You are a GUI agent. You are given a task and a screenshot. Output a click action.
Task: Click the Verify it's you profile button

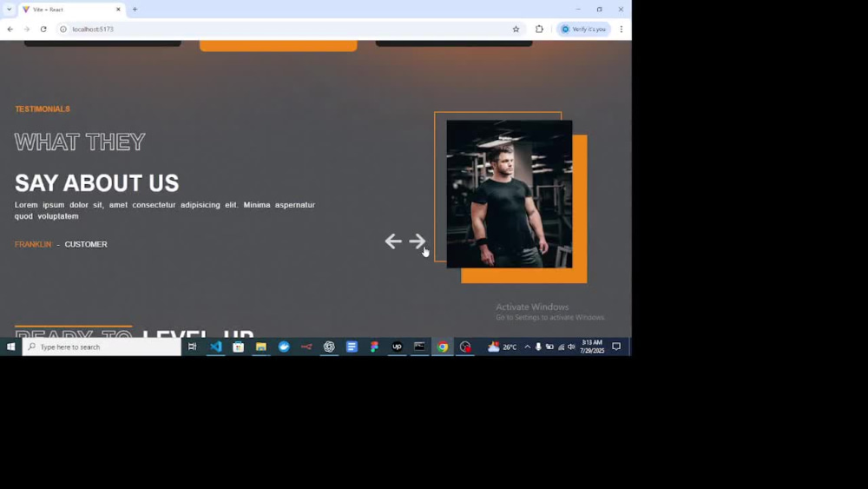pyautogui.click(x=583, y=29)
